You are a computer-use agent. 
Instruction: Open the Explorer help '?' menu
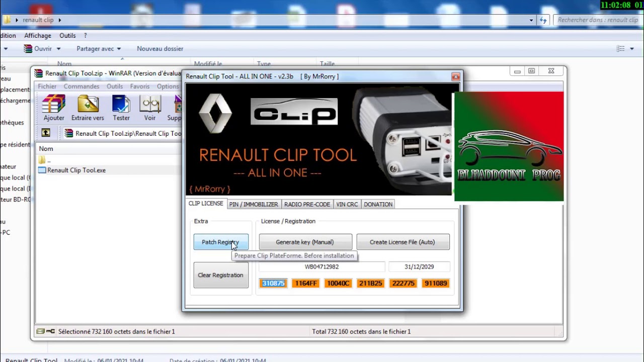85,36
